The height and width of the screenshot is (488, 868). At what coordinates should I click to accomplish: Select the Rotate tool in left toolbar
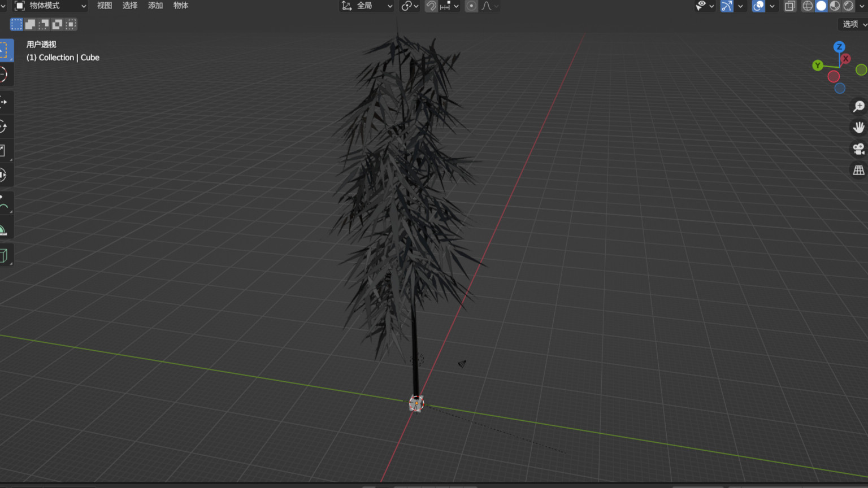tap(4, 127)
